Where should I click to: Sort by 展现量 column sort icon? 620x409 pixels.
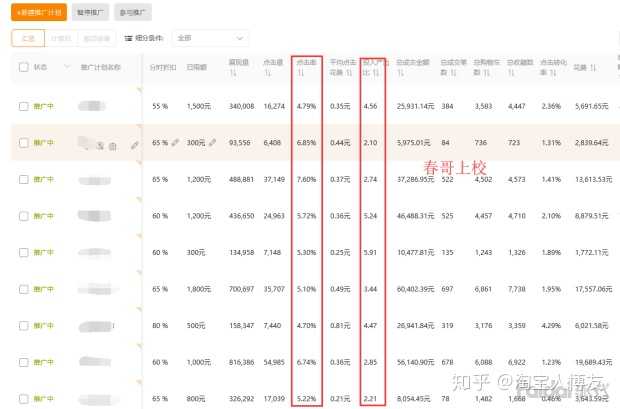[233, 73]
